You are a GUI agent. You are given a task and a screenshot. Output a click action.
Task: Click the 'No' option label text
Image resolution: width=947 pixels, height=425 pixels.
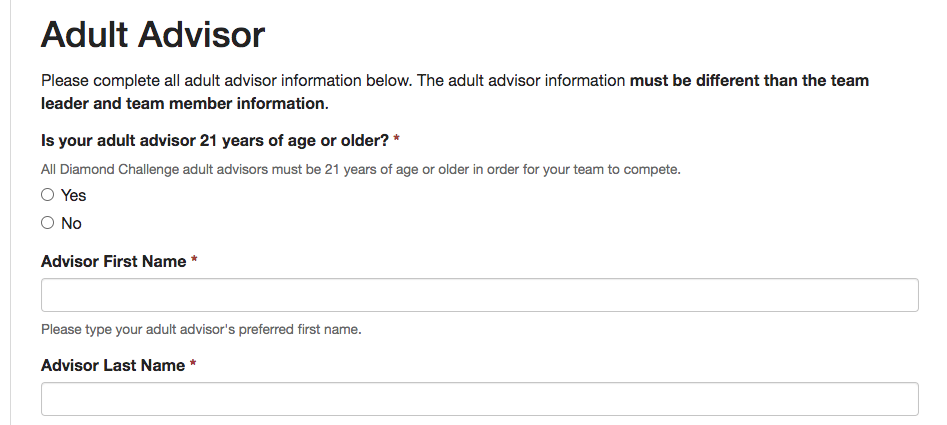(72, 224)
